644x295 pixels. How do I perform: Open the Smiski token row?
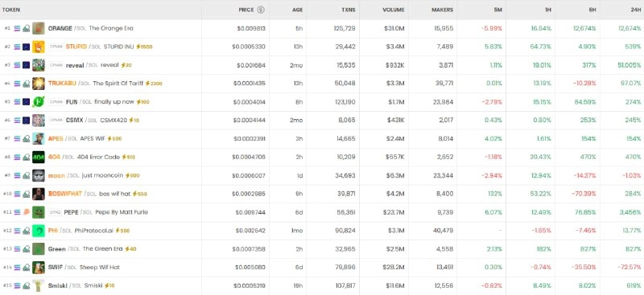click(322, 285)
